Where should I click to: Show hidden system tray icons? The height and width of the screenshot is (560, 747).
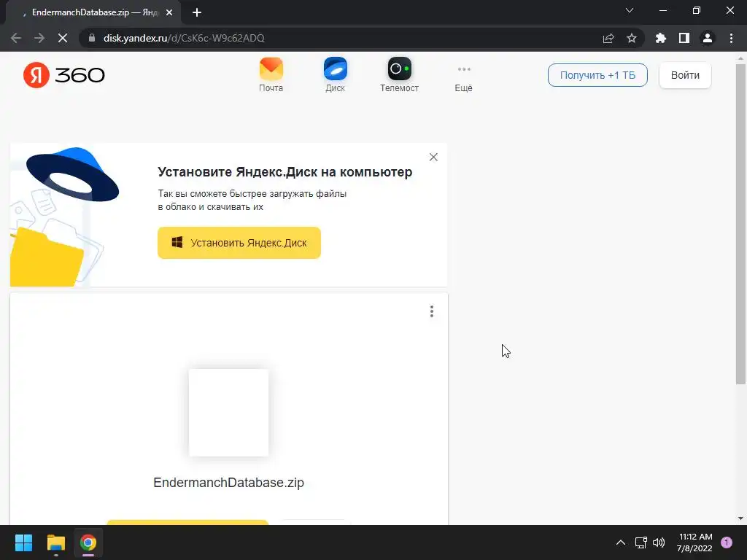click(621, 542)
